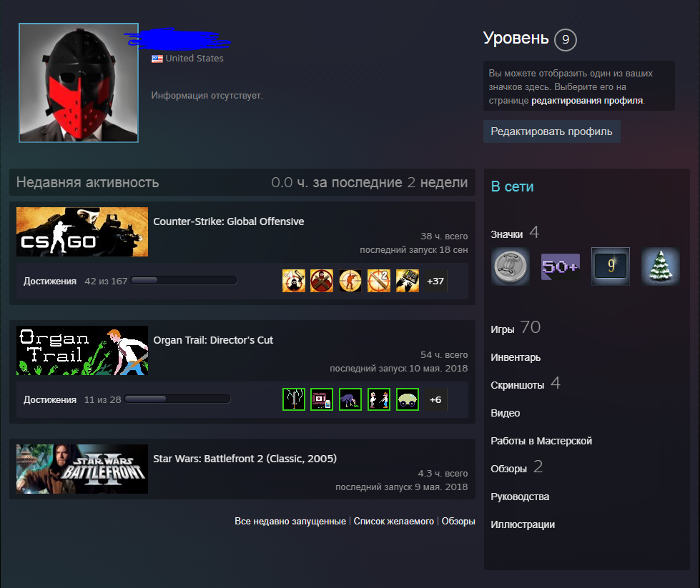Open Star Wars: Battlefront 2 game title
700x588 pixels.
[x=245, y=459]
